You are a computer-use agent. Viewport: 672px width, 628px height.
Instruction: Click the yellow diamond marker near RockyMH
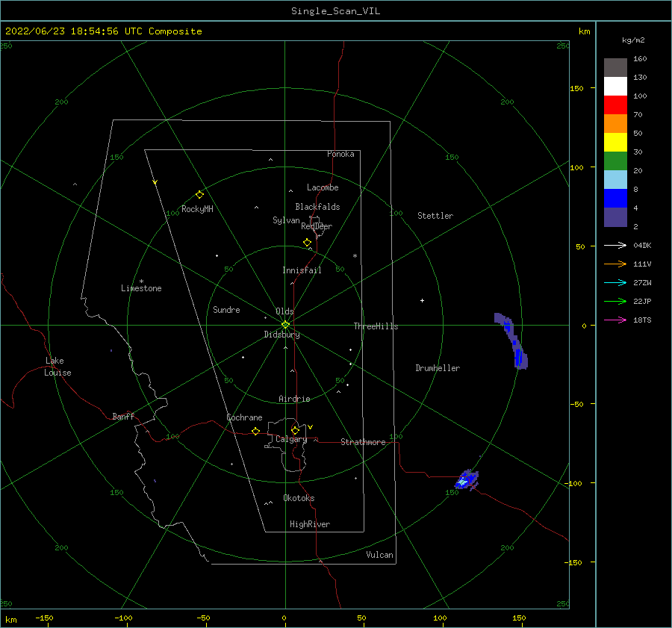(199, 195)
